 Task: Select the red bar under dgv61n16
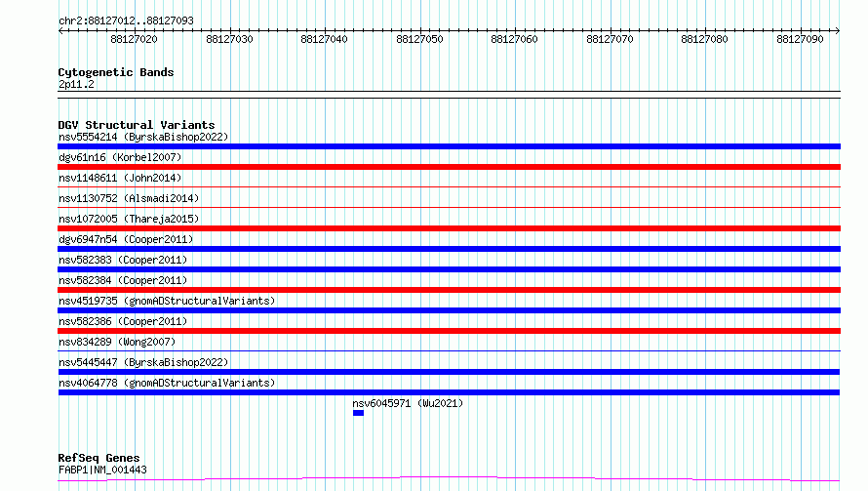(449, 167)
